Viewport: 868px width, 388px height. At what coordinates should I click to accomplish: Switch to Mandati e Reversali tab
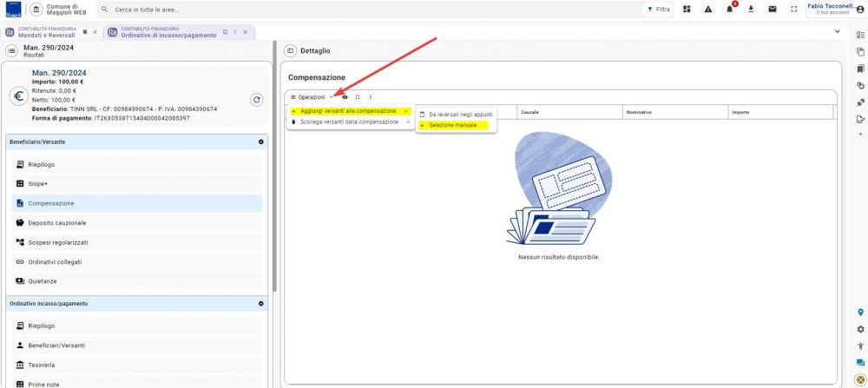[x=46, y=32]
